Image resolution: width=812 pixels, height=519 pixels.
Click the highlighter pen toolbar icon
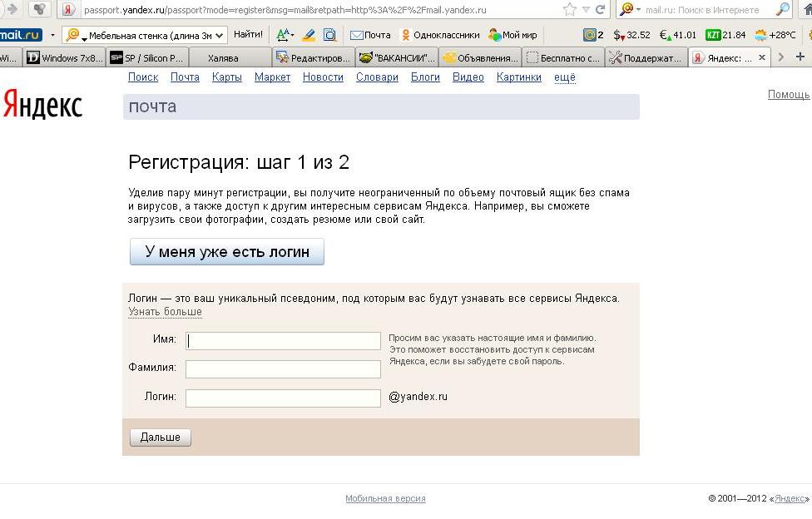tap(309, 35)
